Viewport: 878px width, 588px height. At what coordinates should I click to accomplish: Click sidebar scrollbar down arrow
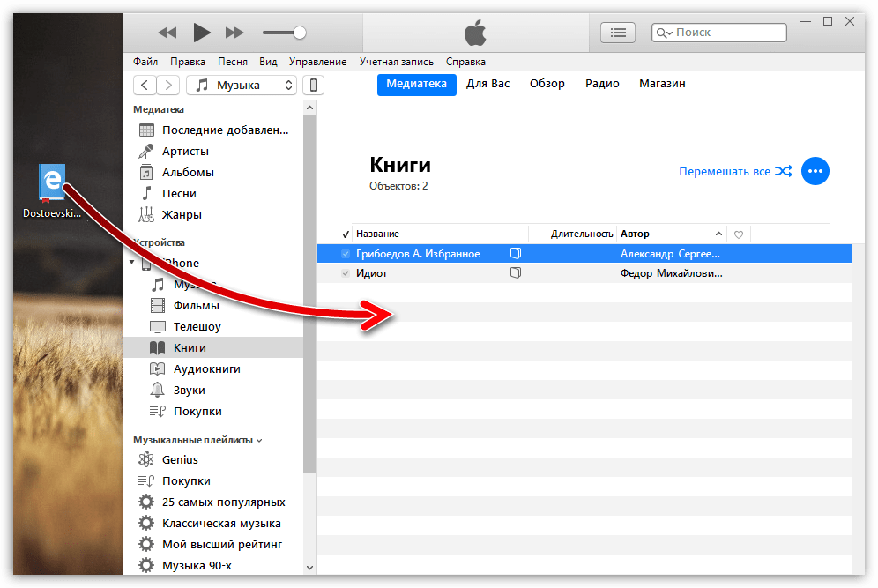pyautogui.click(x=309, y=567)
